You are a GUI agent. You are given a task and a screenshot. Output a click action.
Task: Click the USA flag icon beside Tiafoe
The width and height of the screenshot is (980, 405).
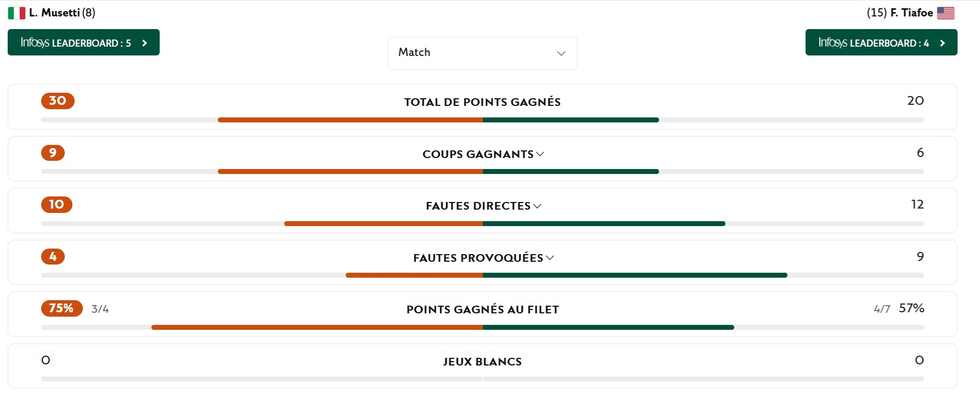coord(945,13)
